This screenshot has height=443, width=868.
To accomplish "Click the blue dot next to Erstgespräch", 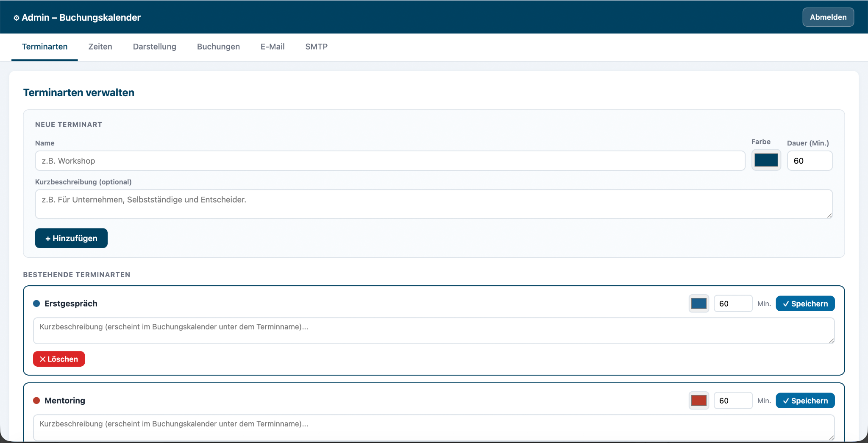I will (x=36, y=304).
